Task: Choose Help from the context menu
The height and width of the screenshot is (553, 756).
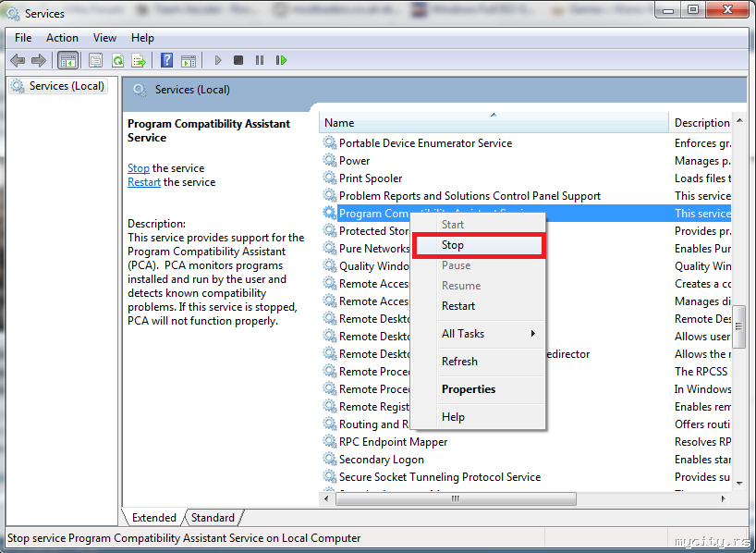Action: (x=480, y=417)
